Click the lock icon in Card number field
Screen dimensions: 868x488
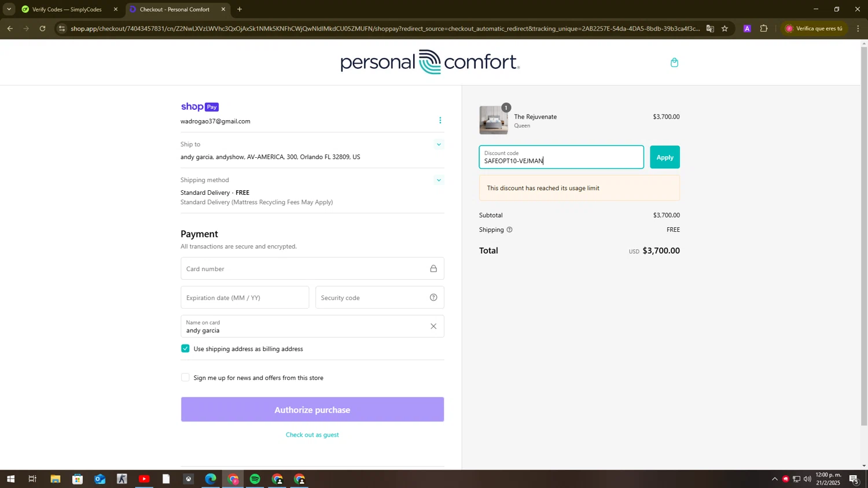pos(433,269)
